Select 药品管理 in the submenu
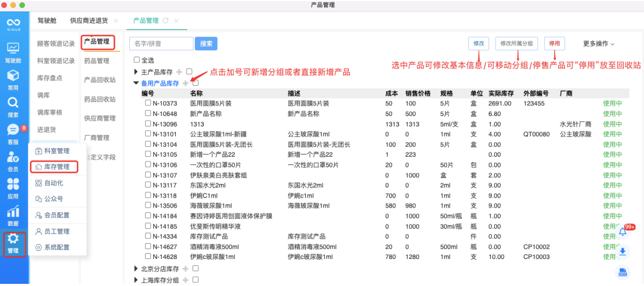 click(x=97, y=61)
